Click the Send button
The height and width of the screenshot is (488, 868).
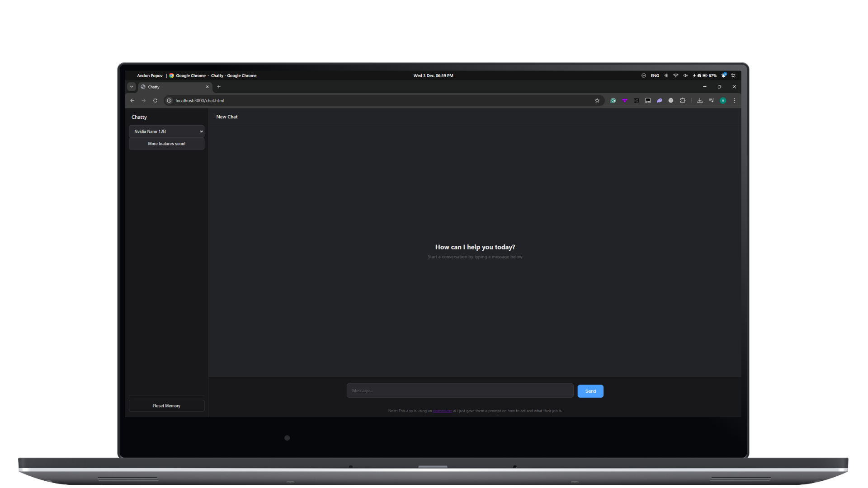(x=590, y=391)
